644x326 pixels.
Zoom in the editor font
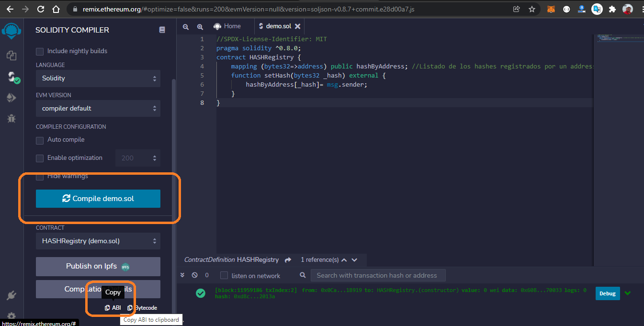(x=200, y=27)
